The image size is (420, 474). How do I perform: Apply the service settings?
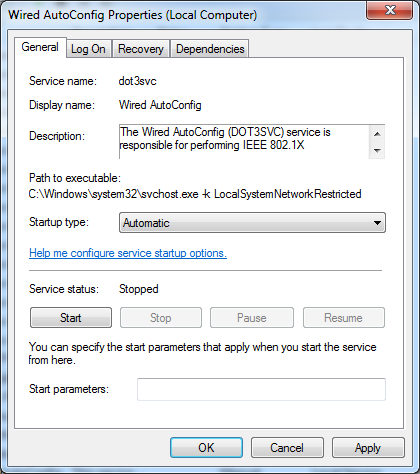[368, 448]
